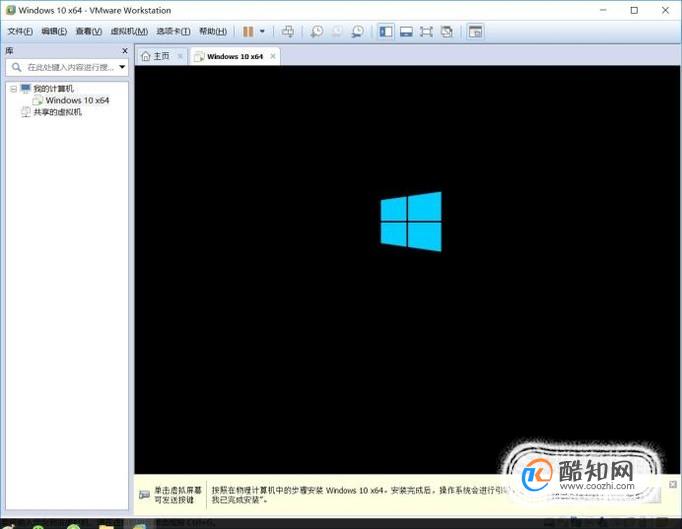This screenshot has height=529, width=682.
Task: Take a snapshot of this virtual machine
Action: pyautogui.click(x=317, y=32)
